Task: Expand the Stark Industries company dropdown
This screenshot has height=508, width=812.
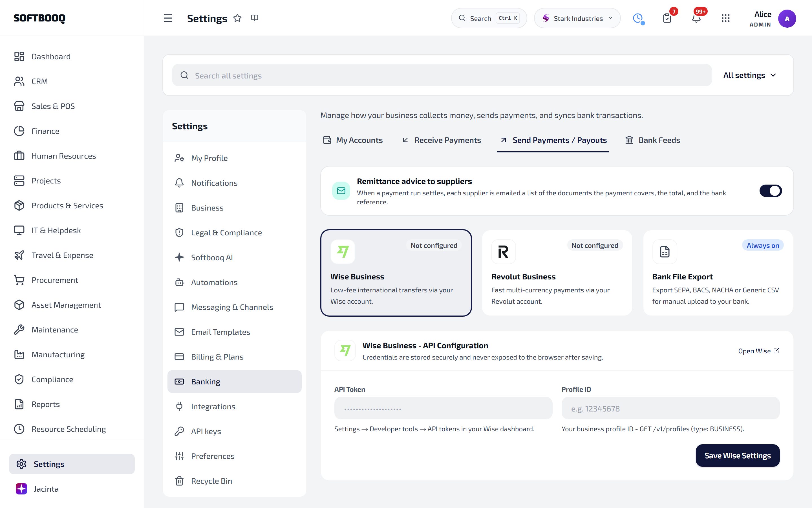Action: click(x=577, y=18)
